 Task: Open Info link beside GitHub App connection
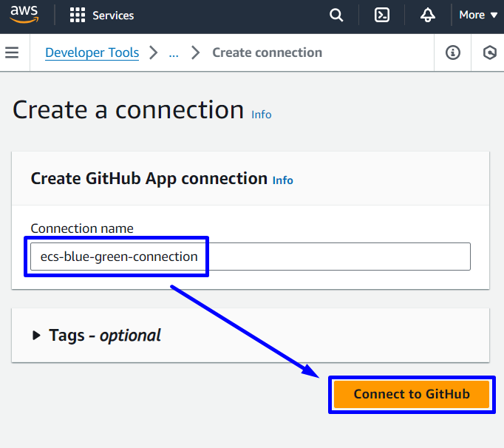coord(282,180)
